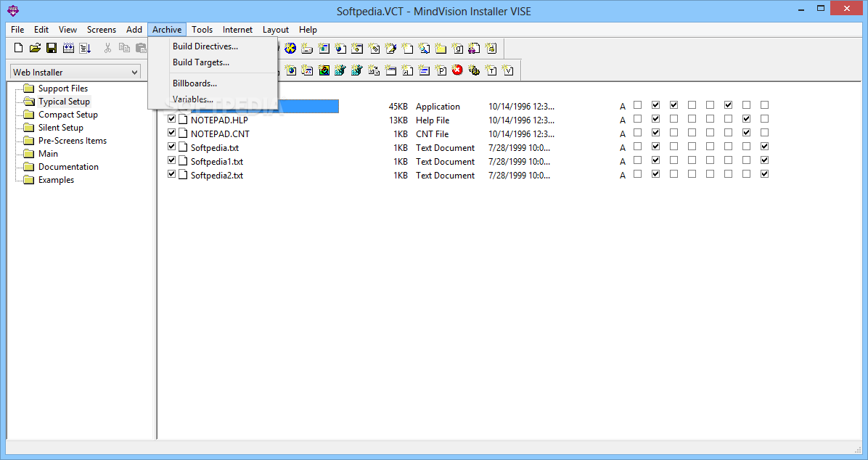Click the Copy pages icon
This screenshot has width=868, height=460.
[124, 48]
